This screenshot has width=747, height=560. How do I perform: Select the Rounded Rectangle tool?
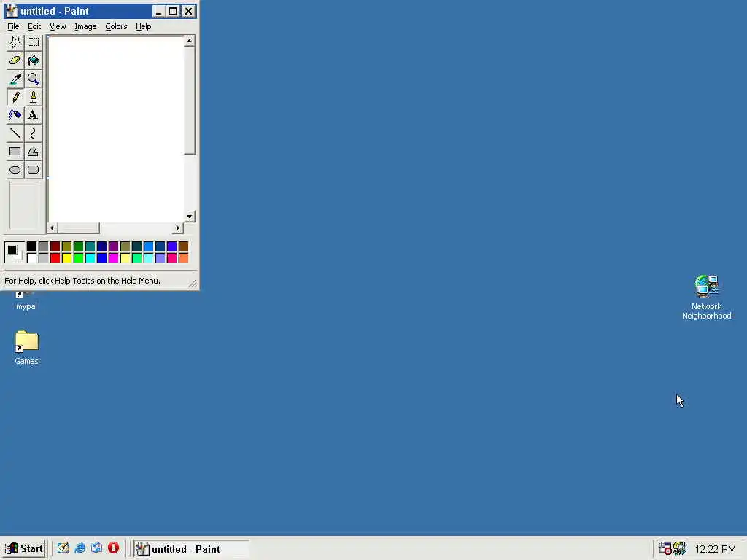point(33,169)
